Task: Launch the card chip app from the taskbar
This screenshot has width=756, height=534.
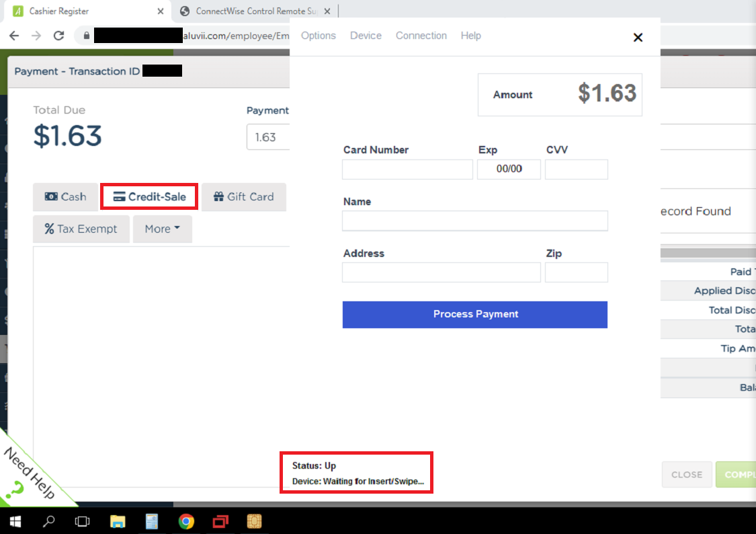Action: click(254, 521)
